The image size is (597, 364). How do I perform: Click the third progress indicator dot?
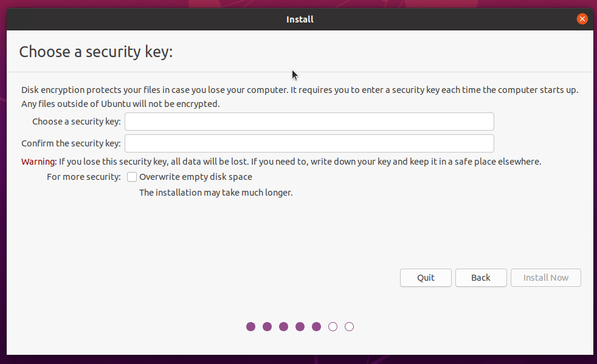(283, 326)
